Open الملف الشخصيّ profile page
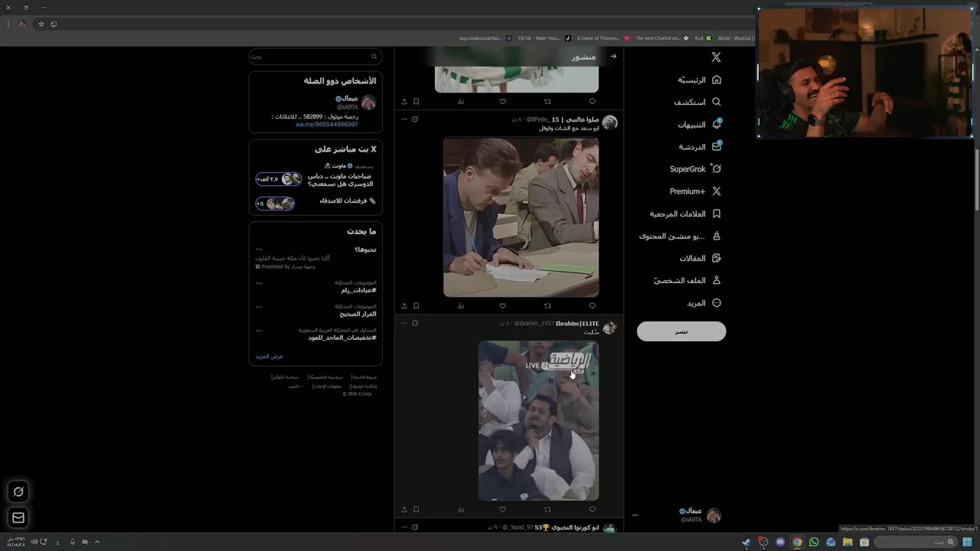980x551 pixels. coord(688,280)
